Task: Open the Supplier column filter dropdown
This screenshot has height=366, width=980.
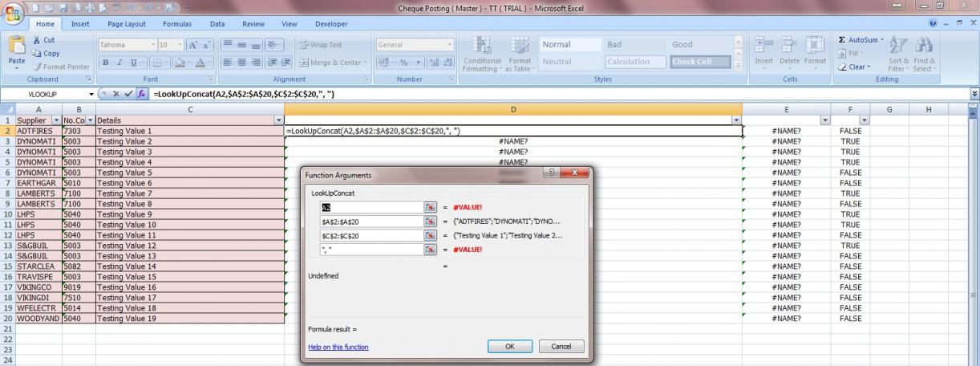Action: point(56,120)
